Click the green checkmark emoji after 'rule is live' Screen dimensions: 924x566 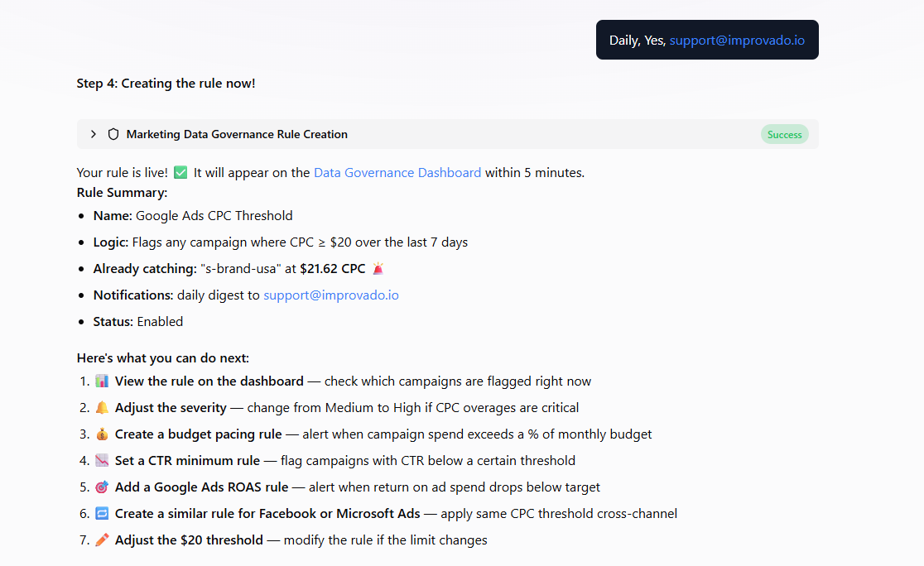pyautogui.click(x=180, y=173)
